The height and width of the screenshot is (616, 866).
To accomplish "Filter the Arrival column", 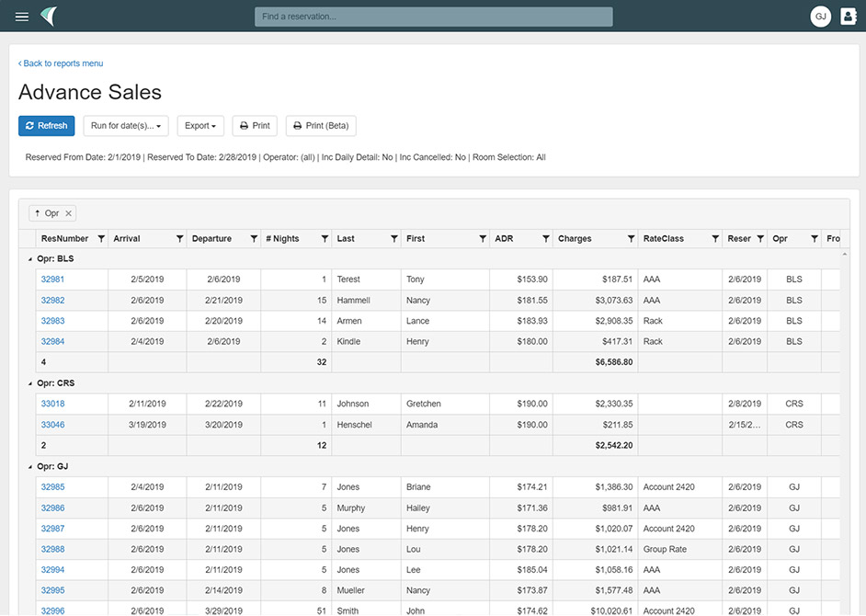I will [x=179, y=239].
